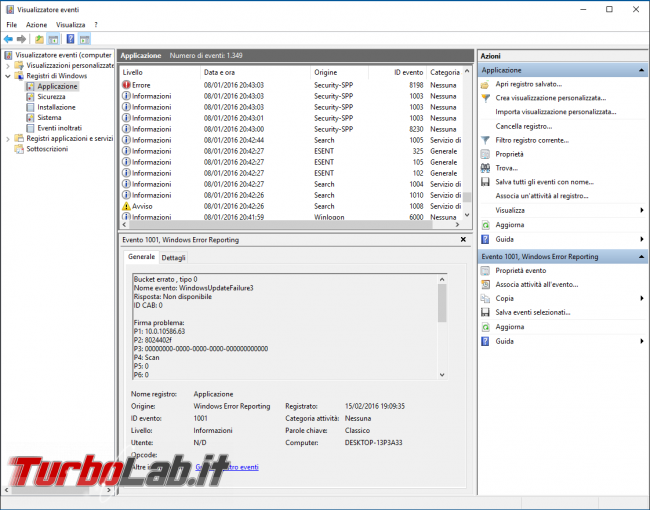Click the Back arrow toolbar icon
650x510 pixels.
(8, 39)
